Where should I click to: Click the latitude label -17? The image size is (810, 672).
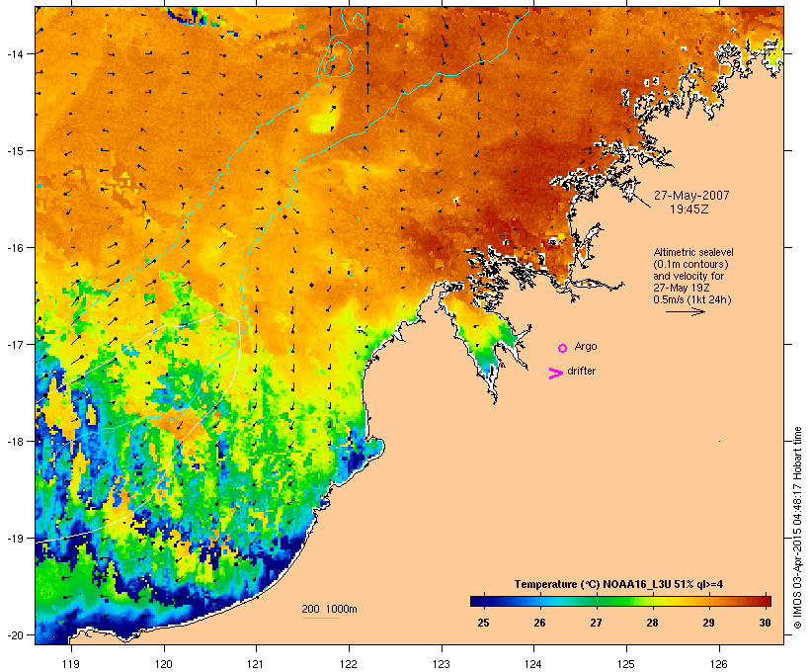tap(15, 344)
